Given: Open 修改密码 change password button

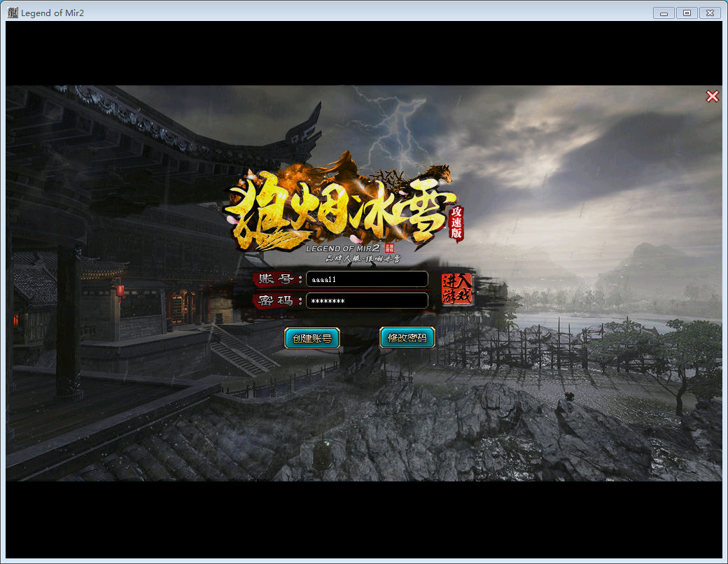Looking at the screenshot, I should (x=407, y=337).
